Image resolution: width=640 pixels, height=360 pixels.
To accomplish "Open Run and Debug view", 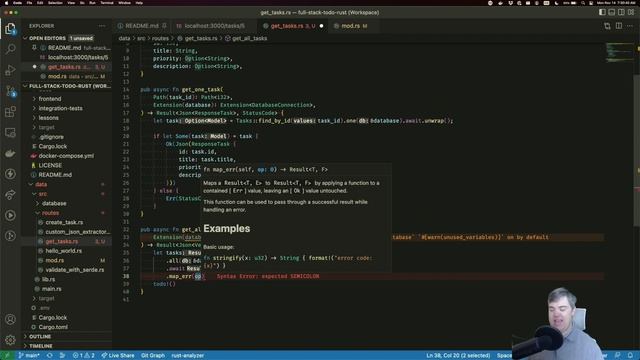I will tap(10, 70).
